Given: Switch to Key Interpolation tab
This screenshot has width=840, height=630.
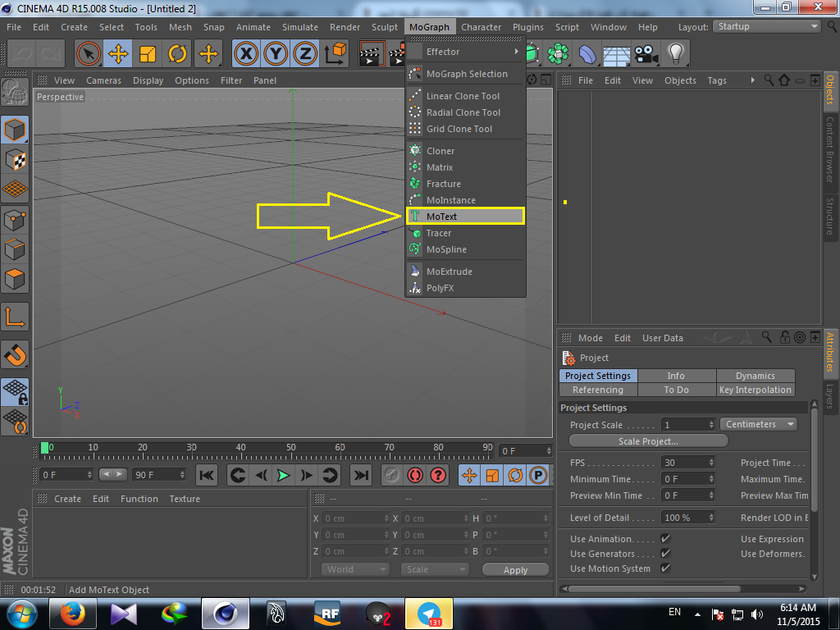Looking at the screenshot, I should (x=756, y=390).
